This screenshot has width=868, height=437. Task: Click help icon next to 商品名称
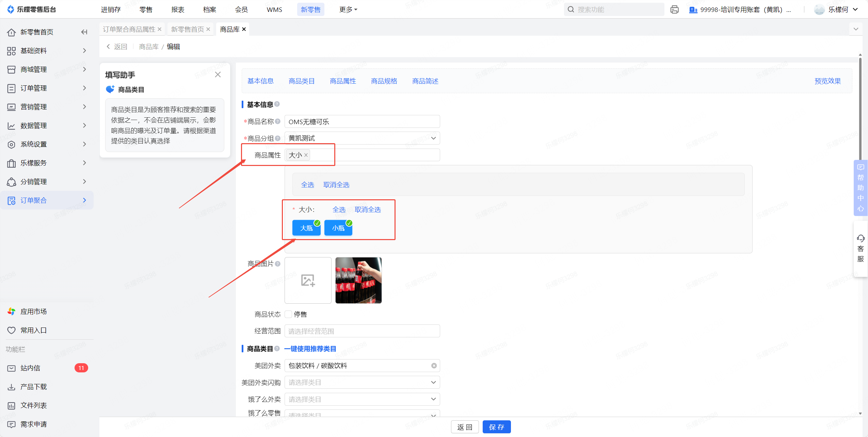278,121
